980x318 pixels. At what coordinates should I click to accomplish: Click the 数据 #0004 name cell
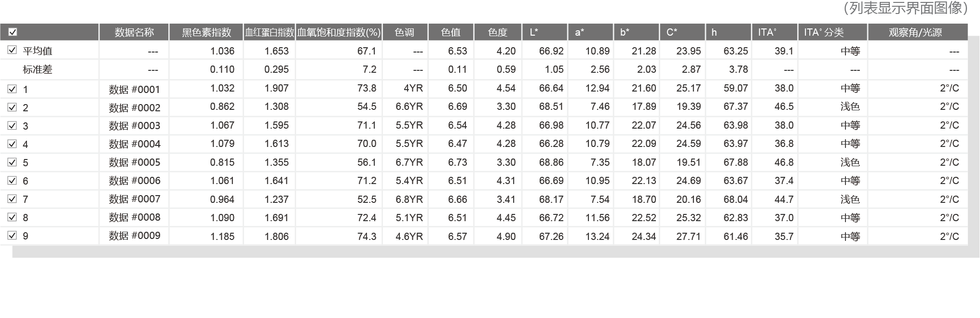(134, 144)
